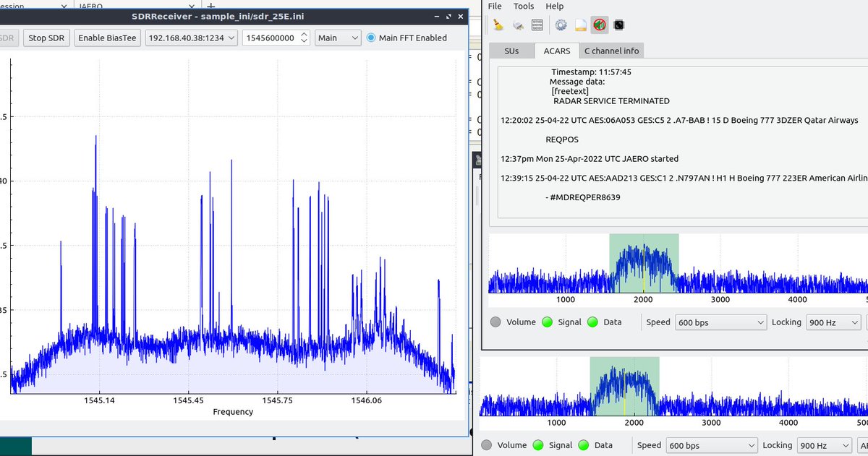This screenshot has width=868, height=456.
Task: Click the Signal LED in upper JAERO window
Action: [548, 322]
